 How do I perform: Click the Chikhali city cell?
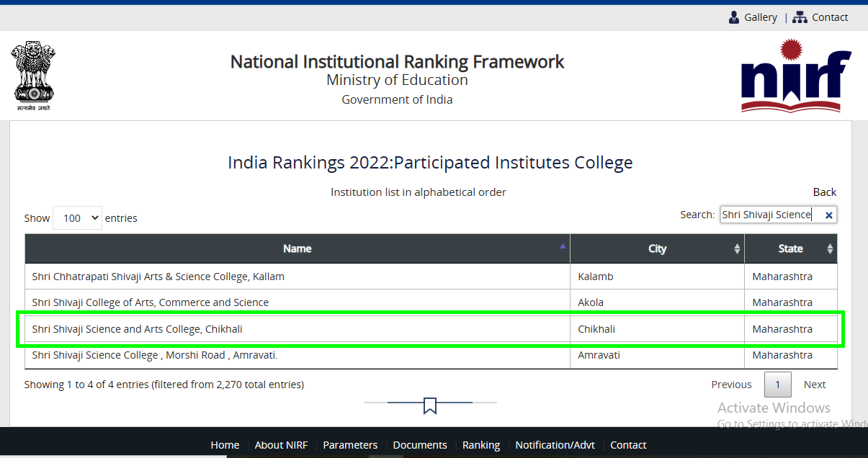tap(657, 329)
